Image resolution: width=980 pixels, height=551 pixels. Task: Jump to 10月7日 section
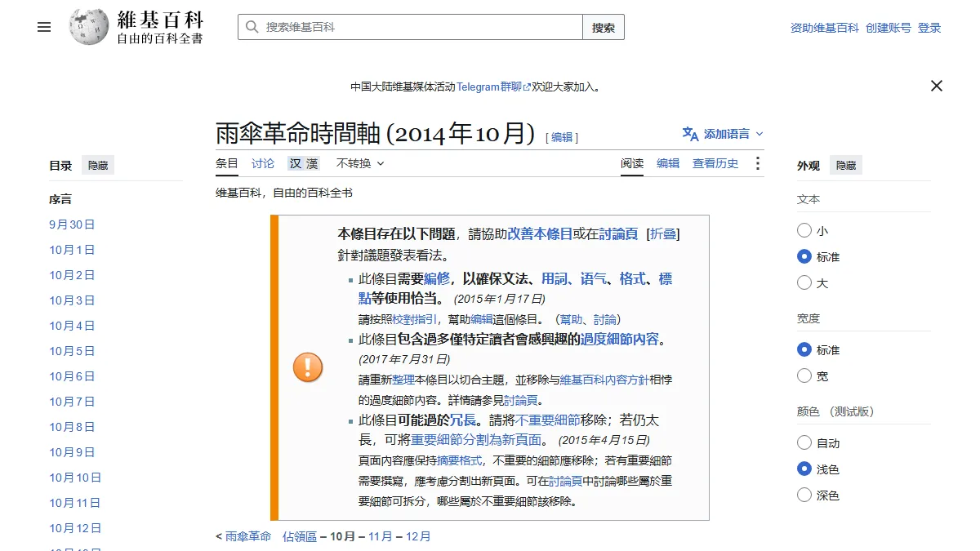[72, 402]
